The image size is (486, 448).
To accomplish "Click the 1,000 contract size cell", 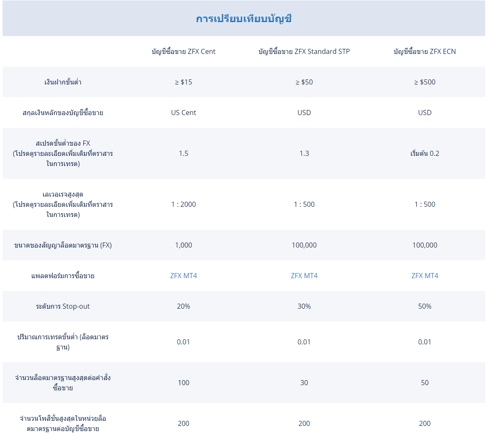I will (x=184, y=245).
